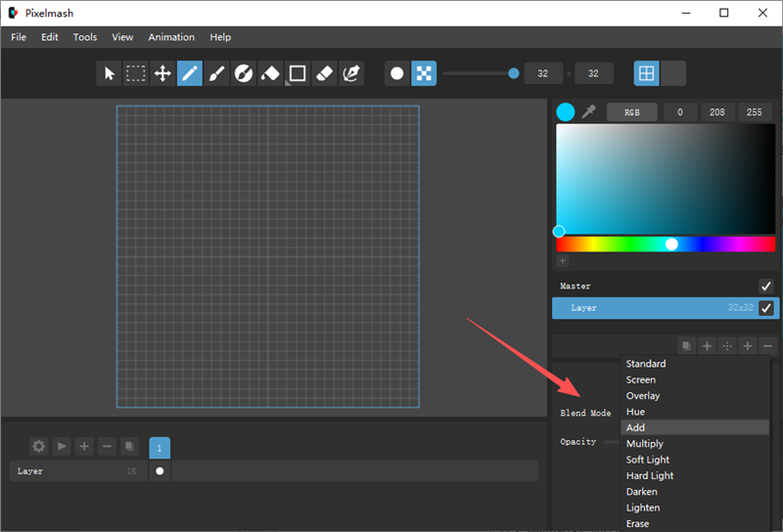Choose the dithered checker brush pattern
This screenshot has height=532, width=783.
424,74
